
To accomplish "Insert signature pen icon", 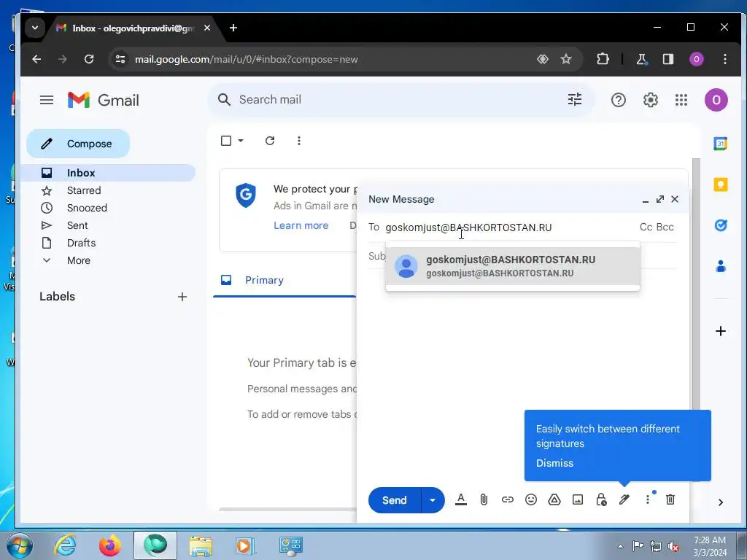I will click(624, 499).
